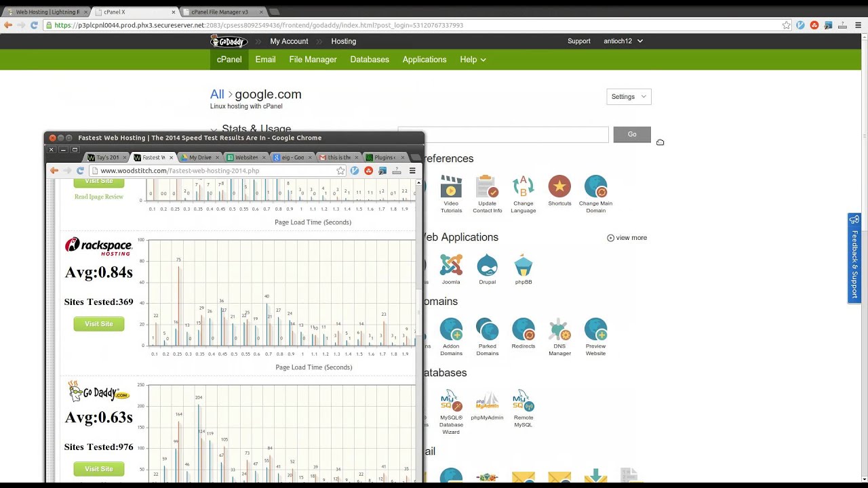Collapse the Stats & Usage section
The width and height of the screenshot is (868, 488).
pos(214,129)
